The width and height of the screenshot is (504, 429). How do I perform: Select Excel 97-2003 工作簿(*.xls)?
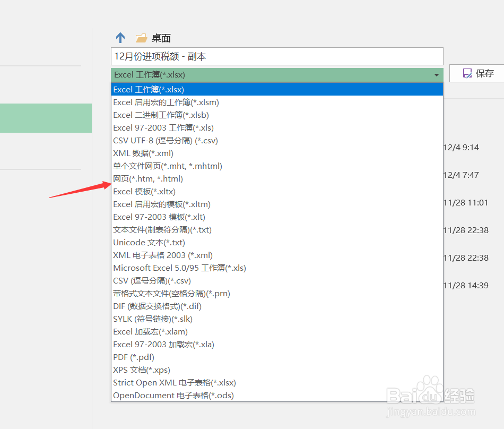coord(277,127)
